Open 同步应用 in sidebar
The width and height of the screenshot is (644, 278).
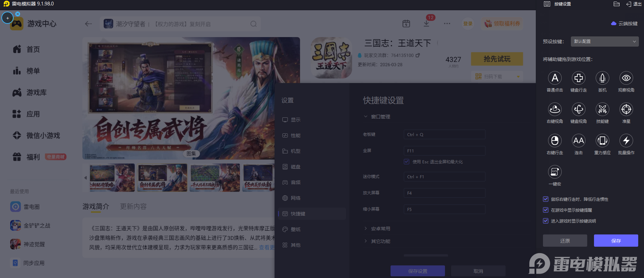(28, 263)
